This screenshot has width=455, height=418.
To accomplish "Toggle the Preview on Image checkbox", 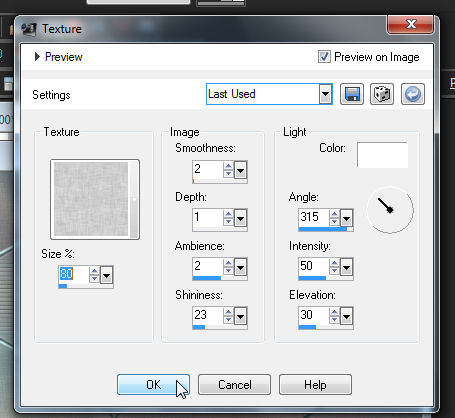I will click(x=324, y=57).
